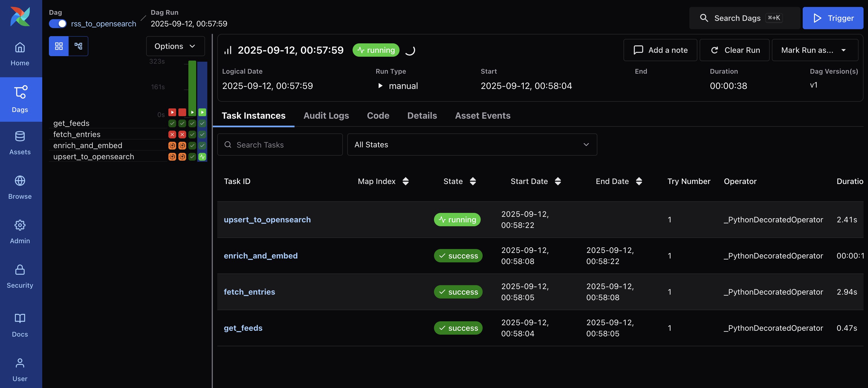Open the All States filter dropdown
Image resolution: width=868 pixels, height=388 pixels.
pos(472,145)
